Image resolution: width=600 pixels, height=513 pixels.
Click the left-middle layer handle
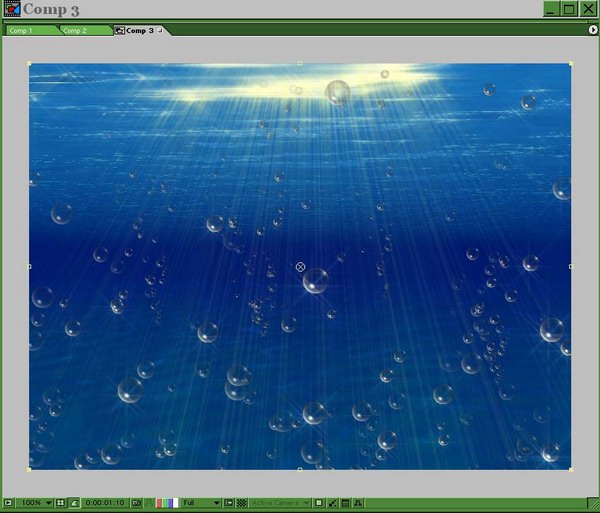click(x=29, y=266)
